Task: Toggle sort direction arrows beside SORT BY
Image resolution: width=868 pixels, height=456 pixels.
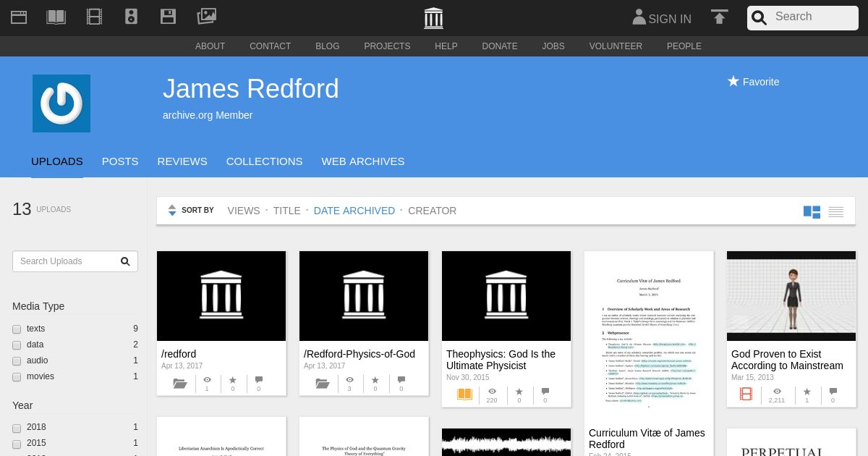Action: click(172, 211)
